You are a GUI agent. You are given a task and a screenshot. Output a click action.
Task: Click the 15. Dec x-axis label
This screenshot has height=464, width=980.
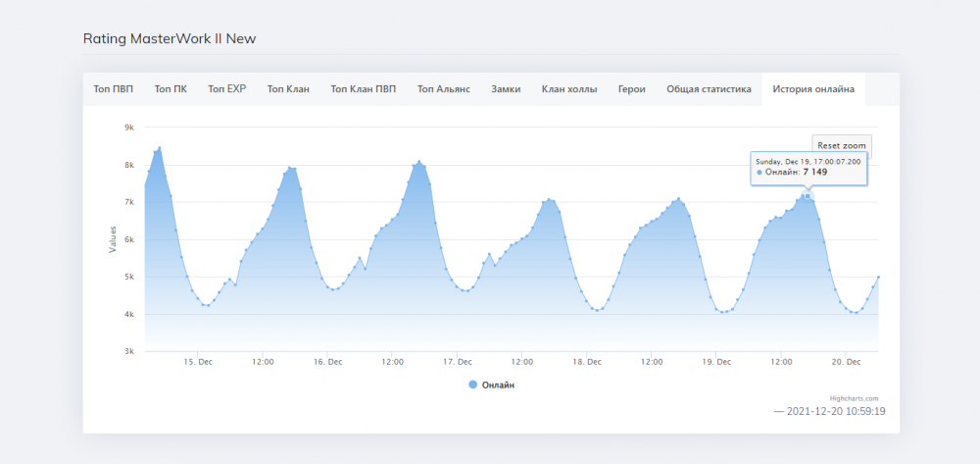coord(198,361)
